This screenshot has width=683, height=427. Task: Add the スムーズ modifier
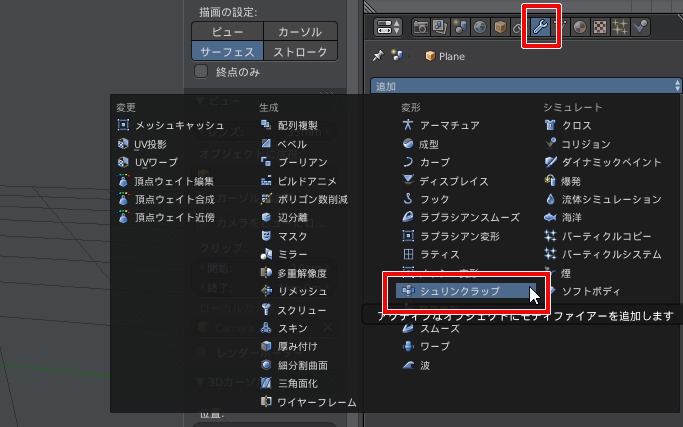click(431, 328)
